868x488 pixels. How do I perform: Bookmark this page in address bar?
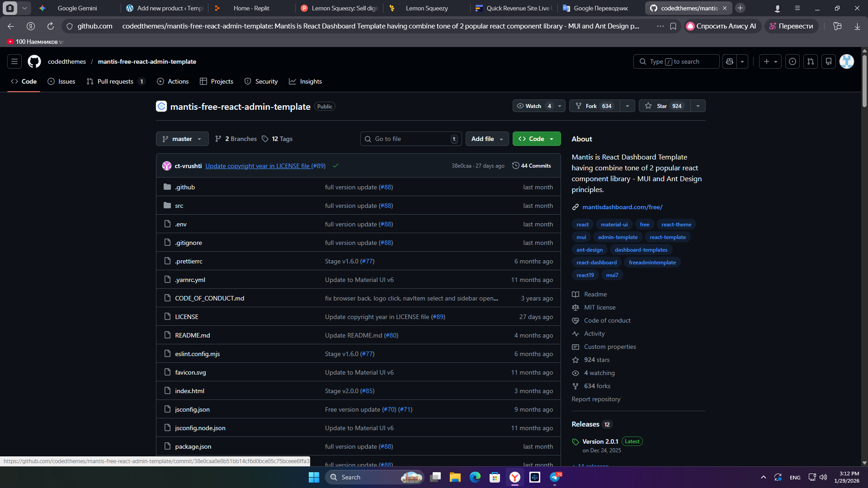(673, 26)
